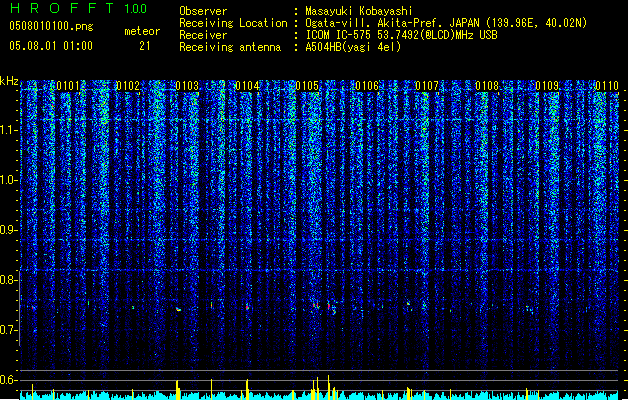Click the HROFFT title text
This screenshot has width=629, height=400.
[62, 8]
